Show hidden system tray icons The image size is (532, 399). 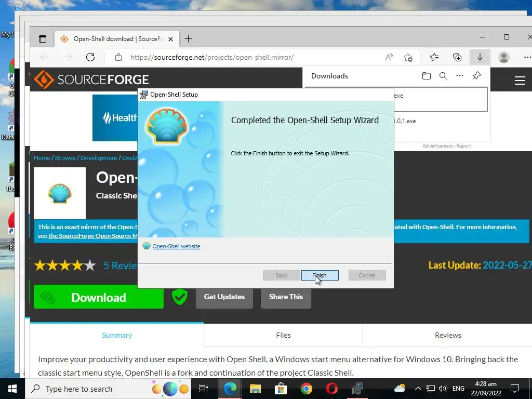coord(418,389)
